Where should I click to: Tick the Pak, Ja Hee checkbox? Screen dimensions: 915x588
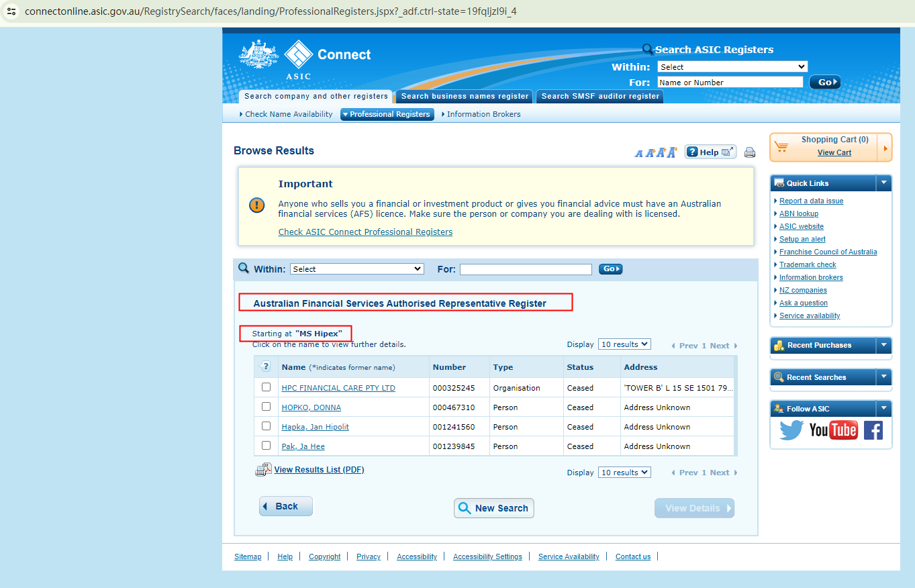coord(266,446)
